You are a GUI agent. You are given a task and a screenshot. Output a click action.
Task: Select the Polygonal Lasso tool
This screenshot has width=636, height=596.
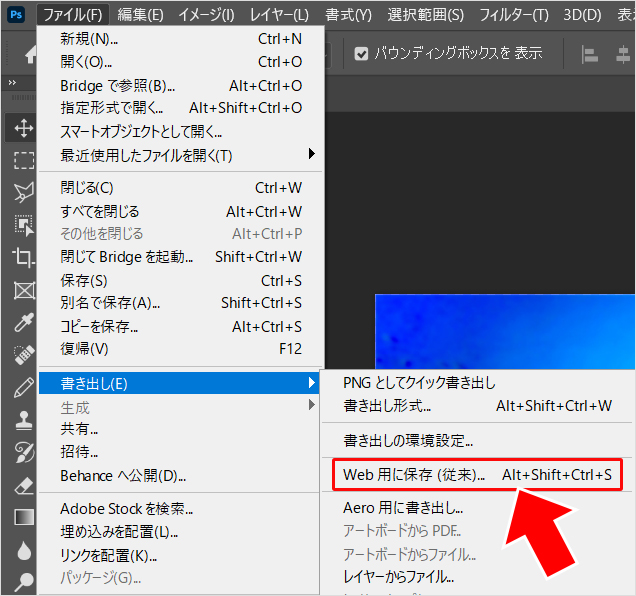pos(24,192)
